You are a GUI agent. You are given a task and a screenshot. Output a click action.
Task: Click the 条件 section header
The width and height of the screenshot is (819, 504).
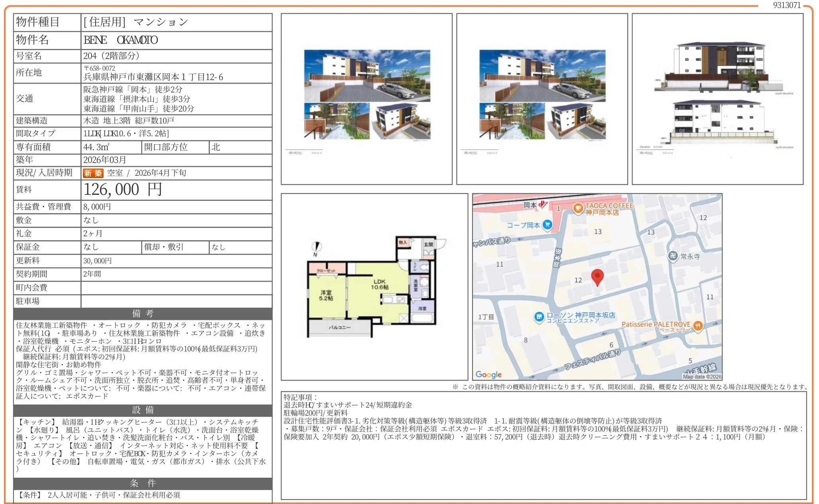pos(143,483)
